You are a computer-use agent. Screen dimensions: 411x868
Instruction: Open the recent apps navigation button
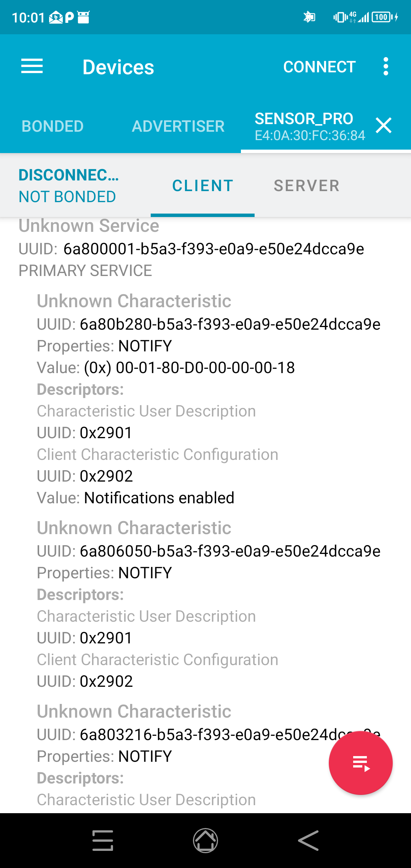point(103,840)
